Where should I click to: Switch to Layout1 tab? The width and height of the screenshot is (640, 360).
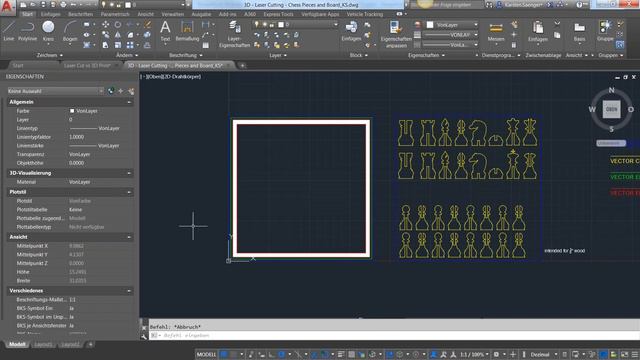pyautogui.click(x=43, y=344)
